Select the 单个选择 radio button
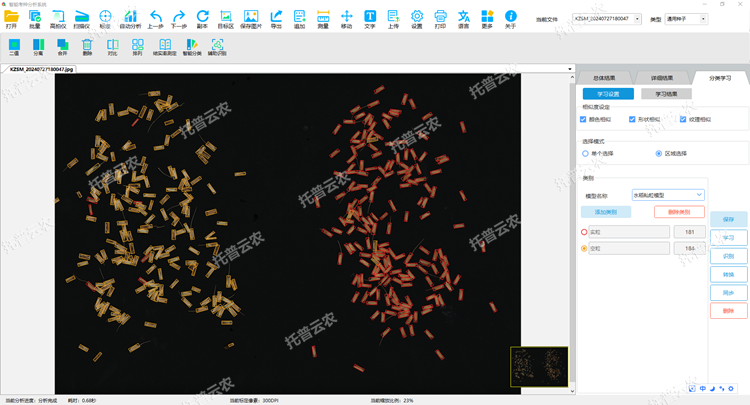Image resolution: width=750 pixels, height=405 pixels. (x=585, y=153)
